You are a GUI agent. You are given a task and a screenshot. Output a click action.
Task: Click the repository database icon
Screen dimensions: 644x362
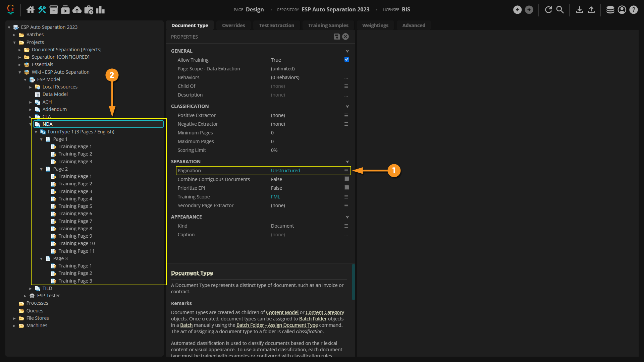point(610,10)
